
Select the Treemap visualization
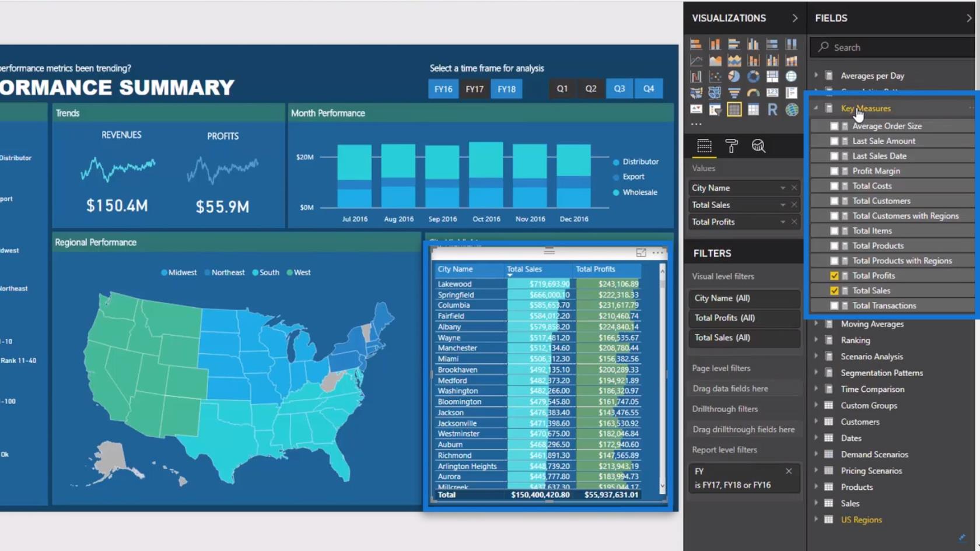(x=772, y=76)
